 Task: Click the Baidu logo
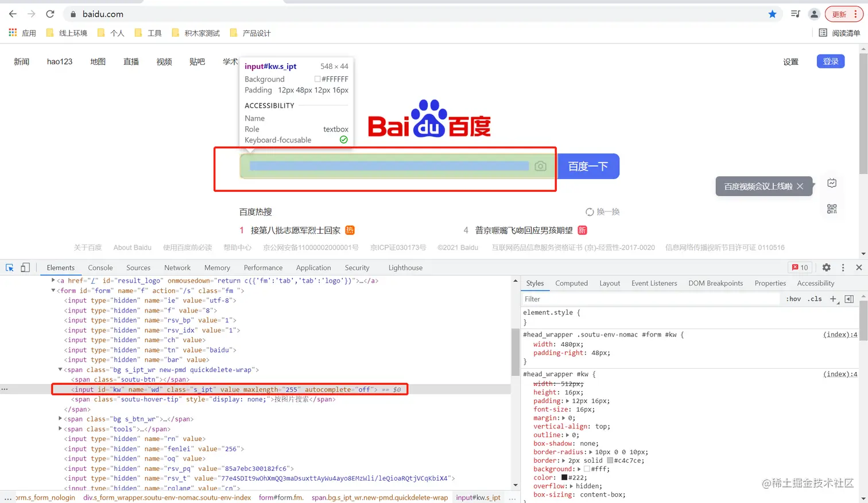tap(429, 119)
